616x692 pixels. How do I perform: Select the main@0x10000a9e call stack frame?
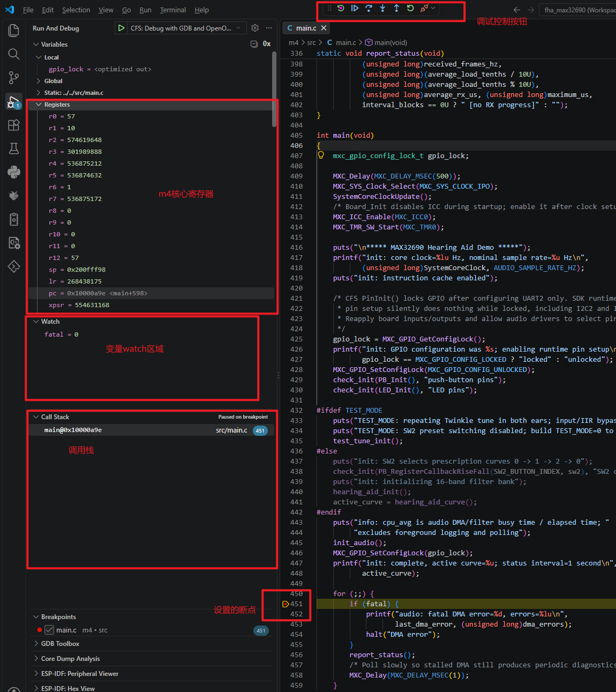[x=151, y=430]
